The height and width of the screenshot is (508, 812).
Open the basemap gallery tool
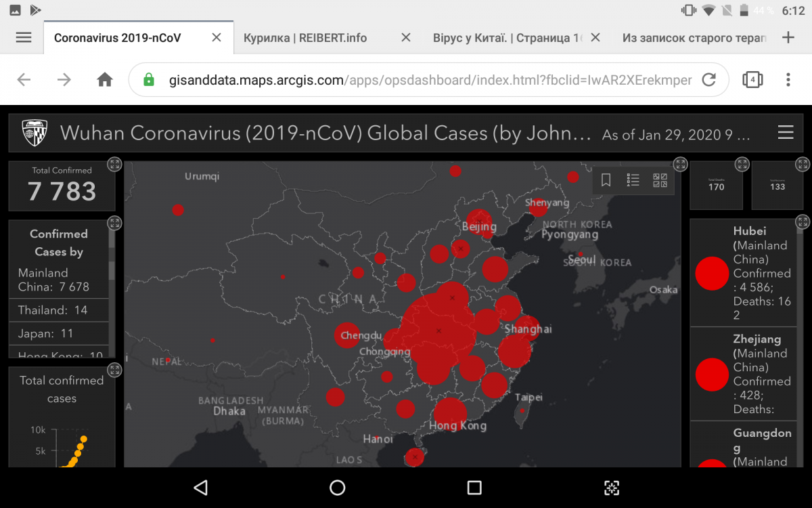(660, 179)
